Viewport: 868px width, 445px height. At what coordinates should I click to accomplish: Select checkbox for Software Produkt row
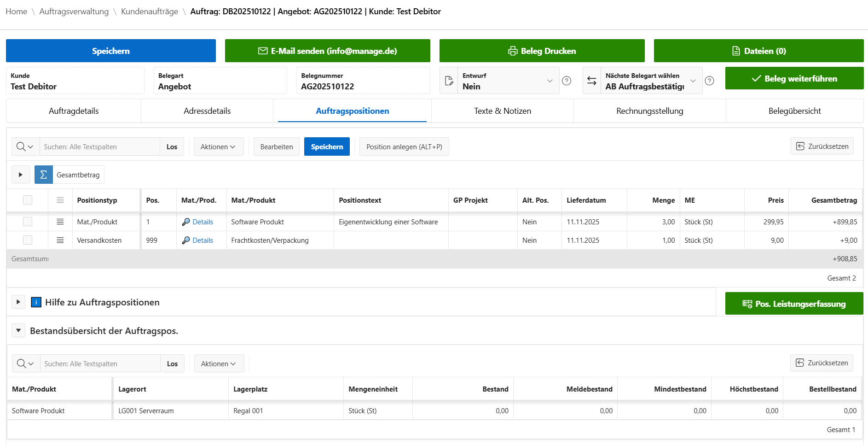28,222
